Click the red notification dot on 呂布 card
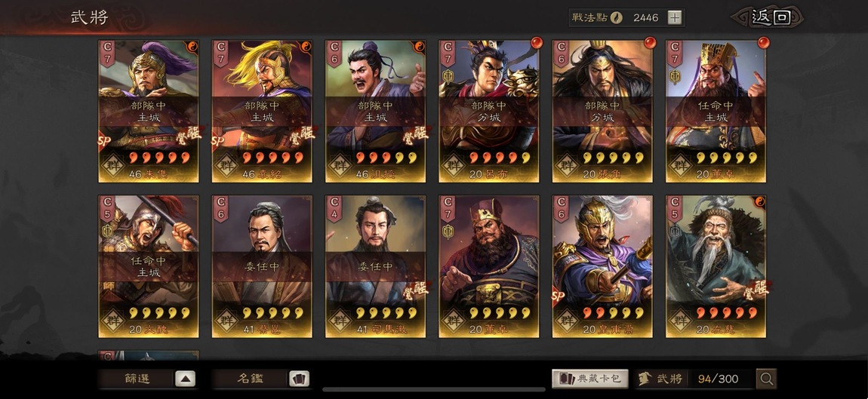 (537, 42)
